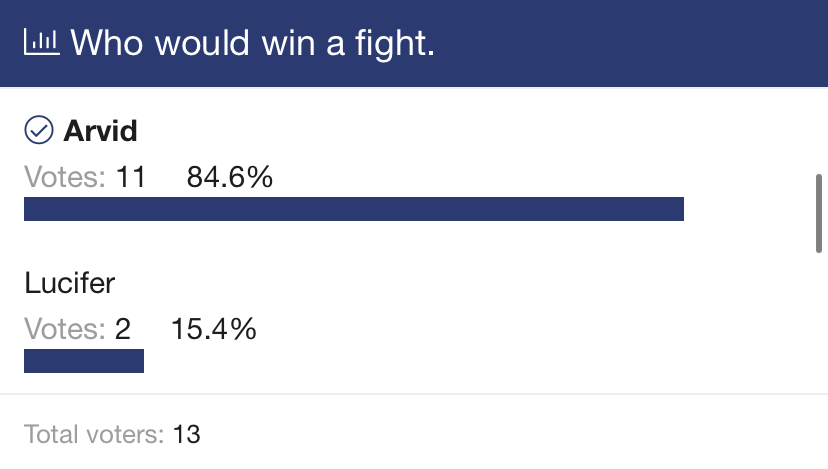Click the "Votes:" label under Arvid

click(x=65, y=177)
